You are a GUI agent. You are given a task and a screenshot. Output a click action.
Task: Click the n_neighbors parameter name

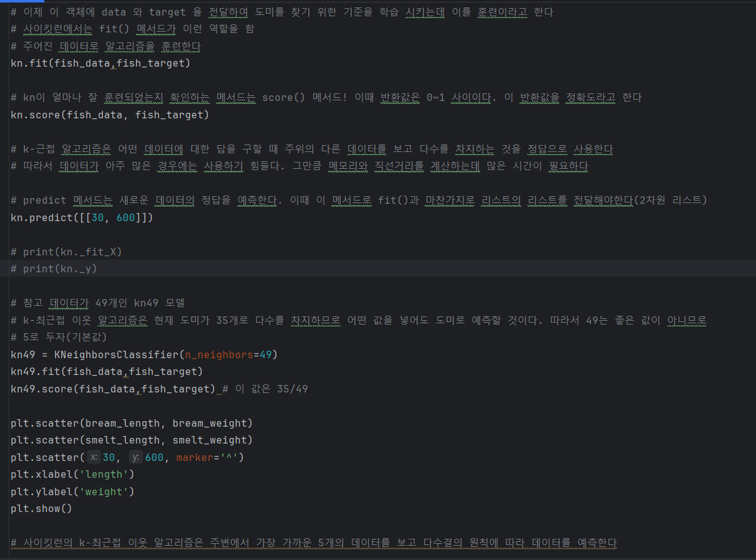pyautogui.click(x=219, y=354)
